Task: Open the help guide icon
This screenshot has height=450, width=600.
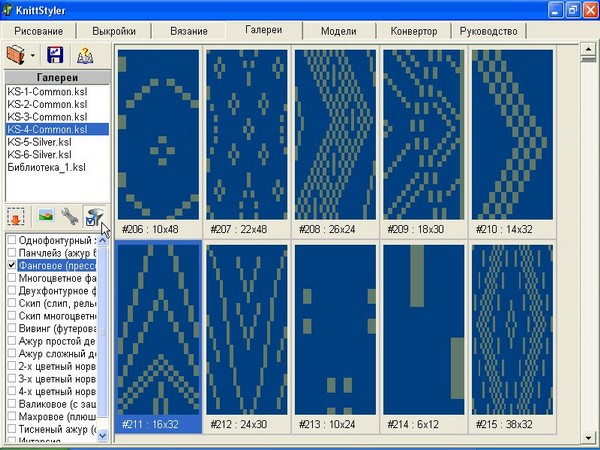Action: pos(85,55)
